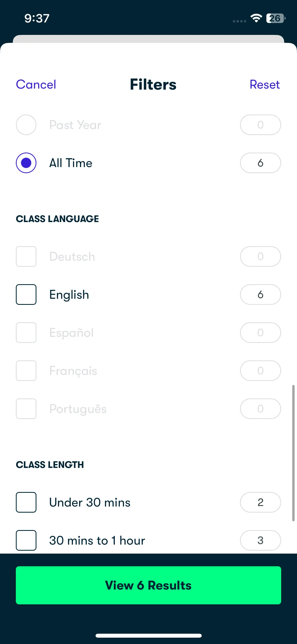Tap the Under 30 mins count badge

point(261,502)
